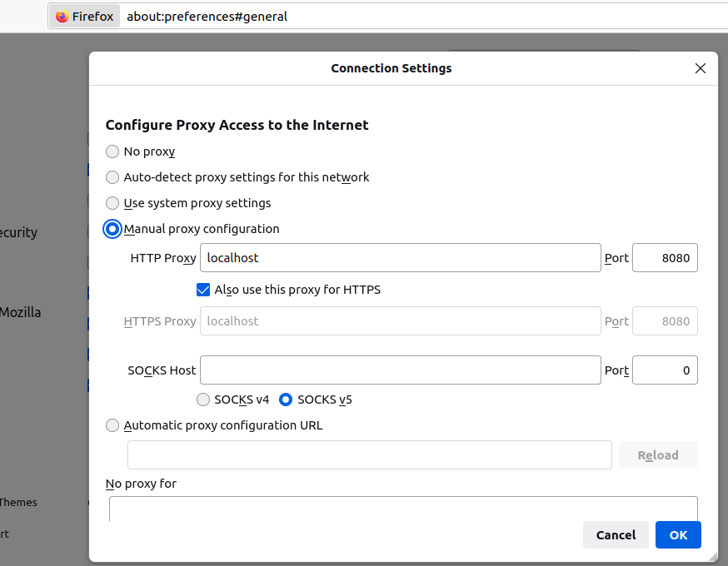Focus the SOCKS port field

pos(665,370)
